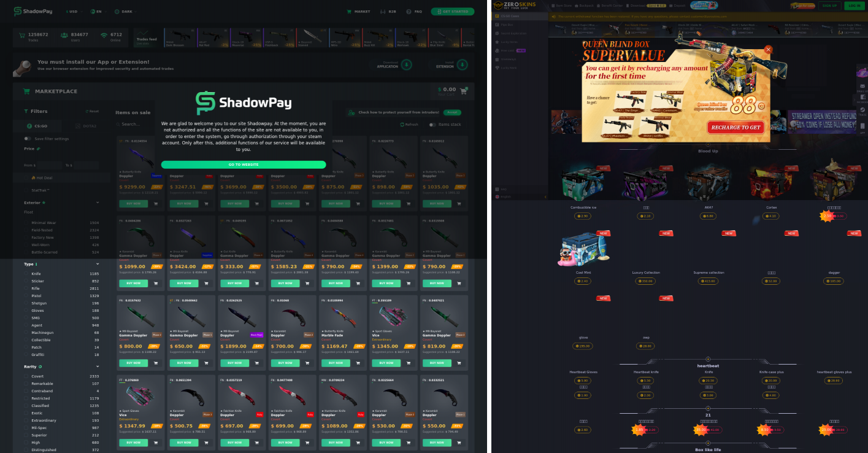Open the cart icon beside $ 0.00

pyautogui.click(x=464, y=90)
